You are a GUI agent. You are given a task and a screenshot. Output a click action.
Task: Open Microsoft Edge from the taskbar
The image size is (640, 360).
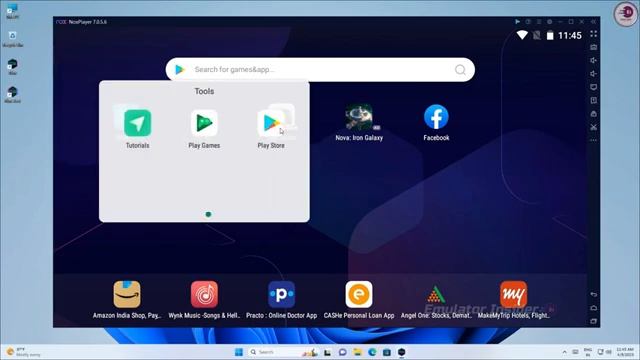(x=372, y=352)
